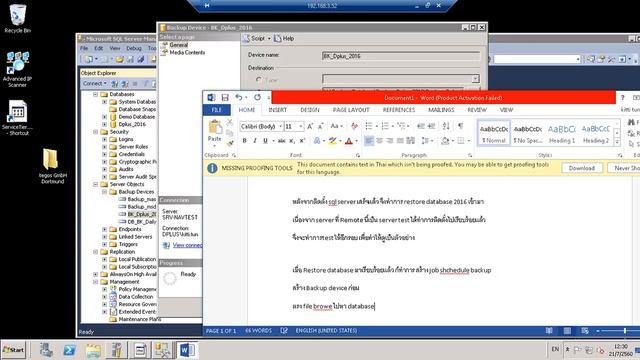Click Increase Indent icon
This screenshot has width=640, height=360.
[x=431, y=126]
